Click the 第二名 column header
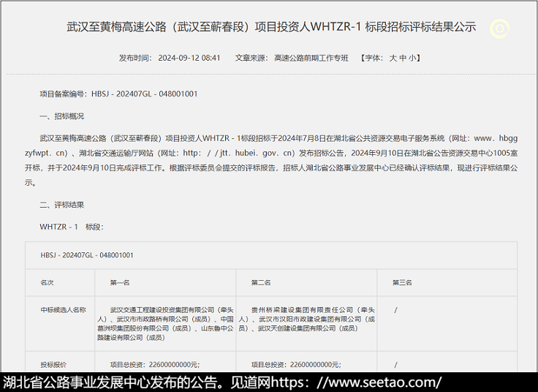Viewport: 538px width, 392px height. click(x=261, y=282)
